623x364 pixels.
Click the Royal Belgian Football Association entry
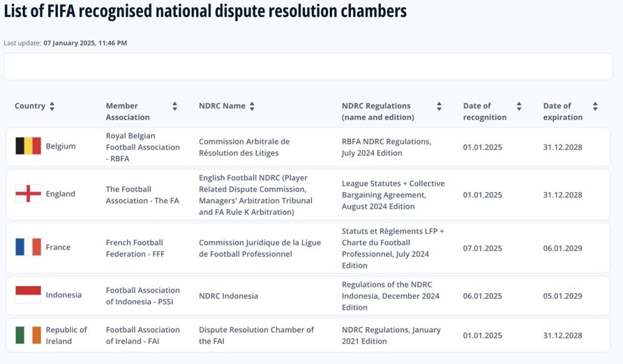pyautogui.click(x=143, y=147)
